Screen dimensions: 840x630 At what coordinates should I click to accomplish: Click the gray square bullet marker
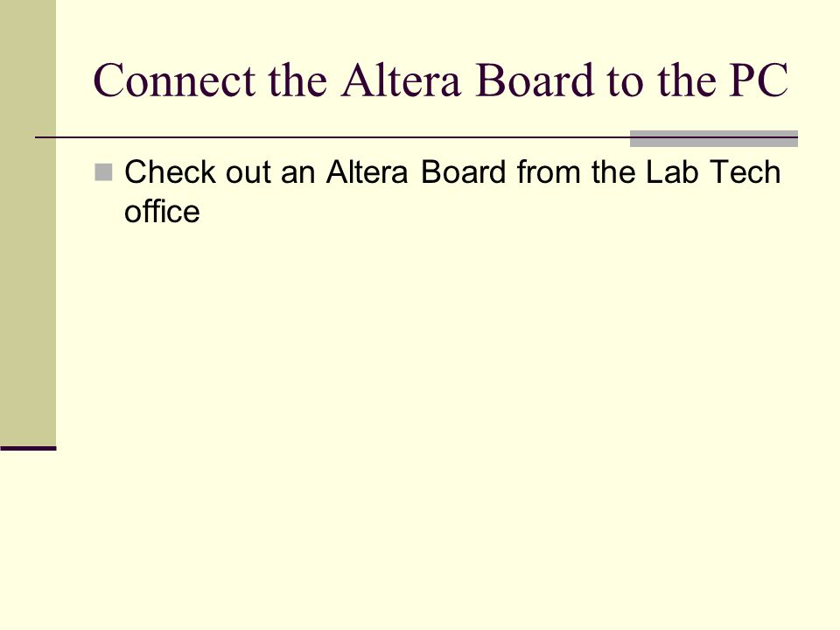coord(103,172)
